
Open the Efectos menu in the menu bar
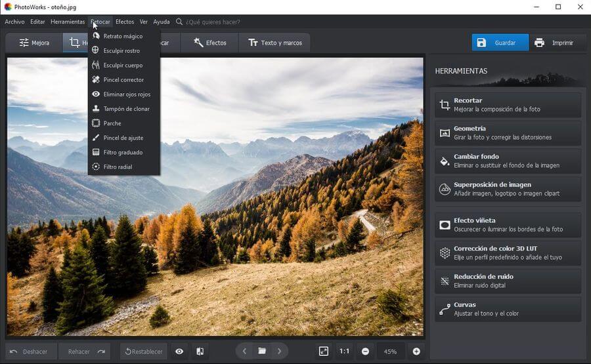pyautogui.click(x=125, y=22)
